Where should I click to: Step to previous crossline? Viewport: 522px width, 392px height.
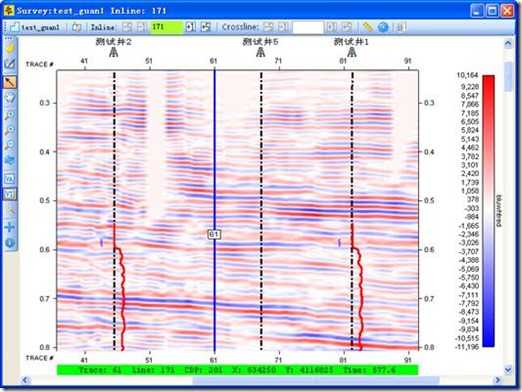click(x=283, y=27)
